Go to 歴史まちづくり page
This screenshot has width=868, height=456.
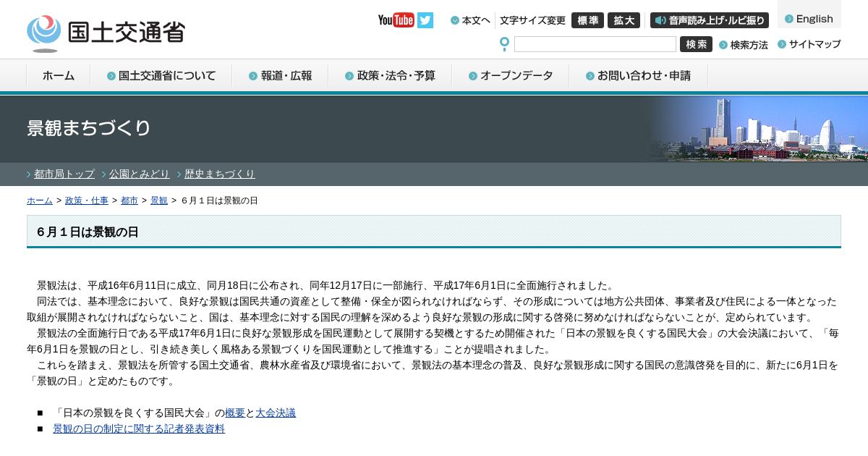(x=219, y=174)
